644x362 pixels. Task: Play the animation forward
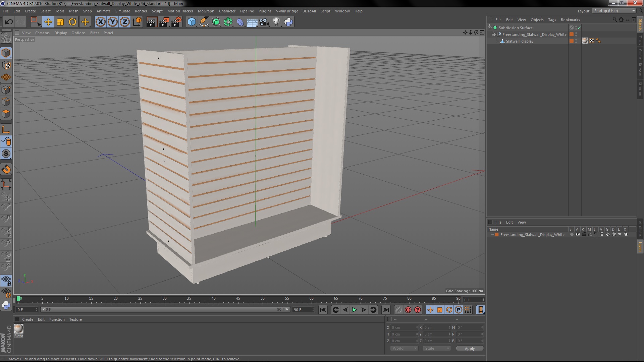coord(354,310)
